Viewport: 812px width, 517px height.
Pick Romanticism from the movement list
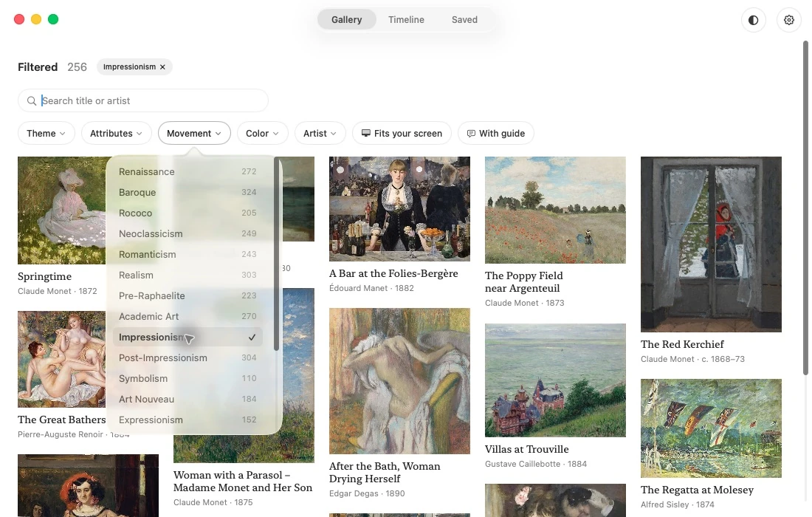187,254
